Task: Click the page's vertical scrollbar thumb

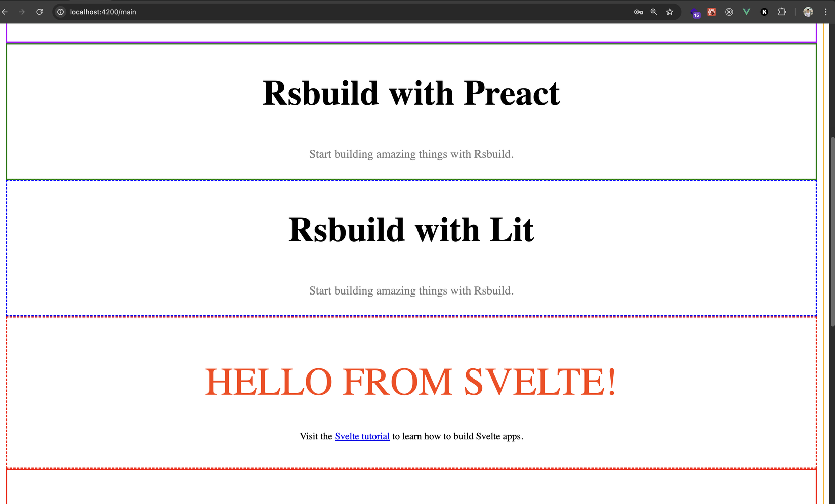Action: (x=832, y=231)
